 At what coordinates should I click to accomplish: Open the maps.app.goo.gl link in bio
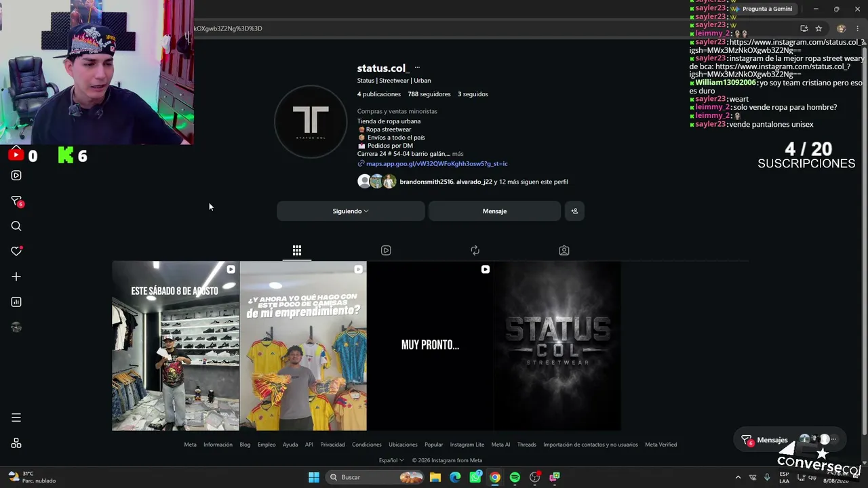[437, 163]
